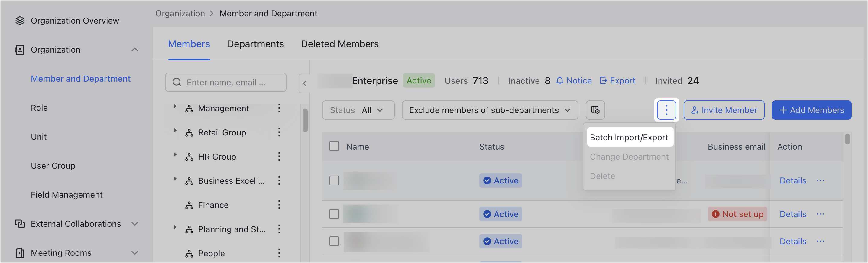The height and width of the screenshot is (263, 868).
Task: Click the Add Members button
Action: click(811, 110)
